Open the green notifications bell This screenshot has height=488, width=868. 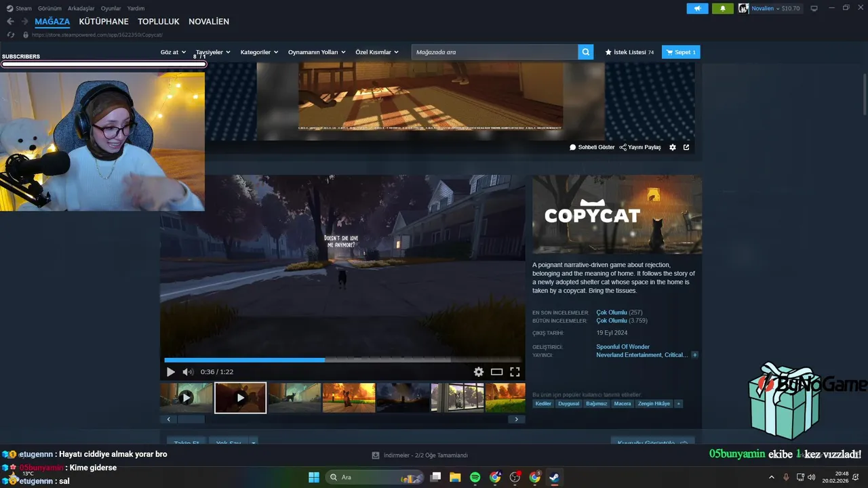coord(723,8)
